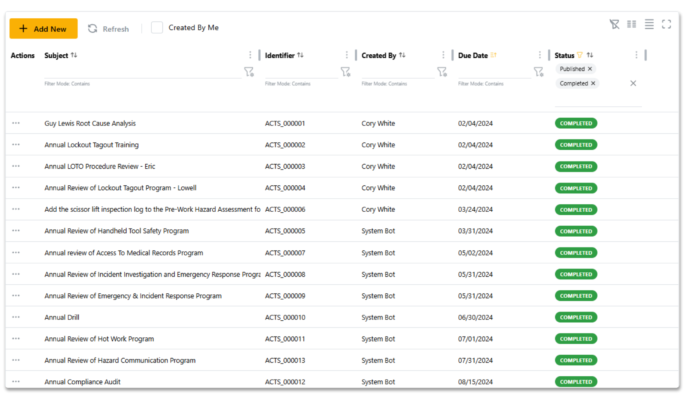The width and height of the screenshot is (692, 396).
Task: Select subject Annual Lockout Tagout Training
Action: [91, 145]
